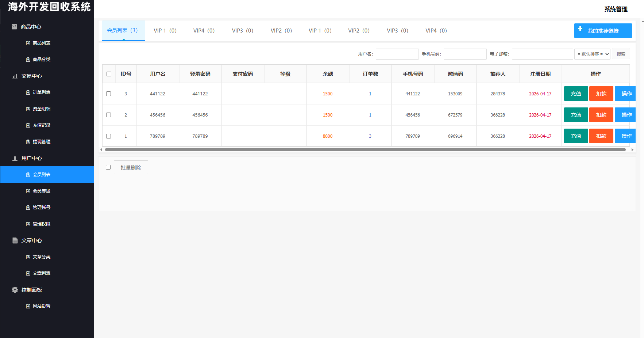Screen dimensions: 644x338
Task: Open 控制面板 via the gear icon
Action: pos(15,289)
